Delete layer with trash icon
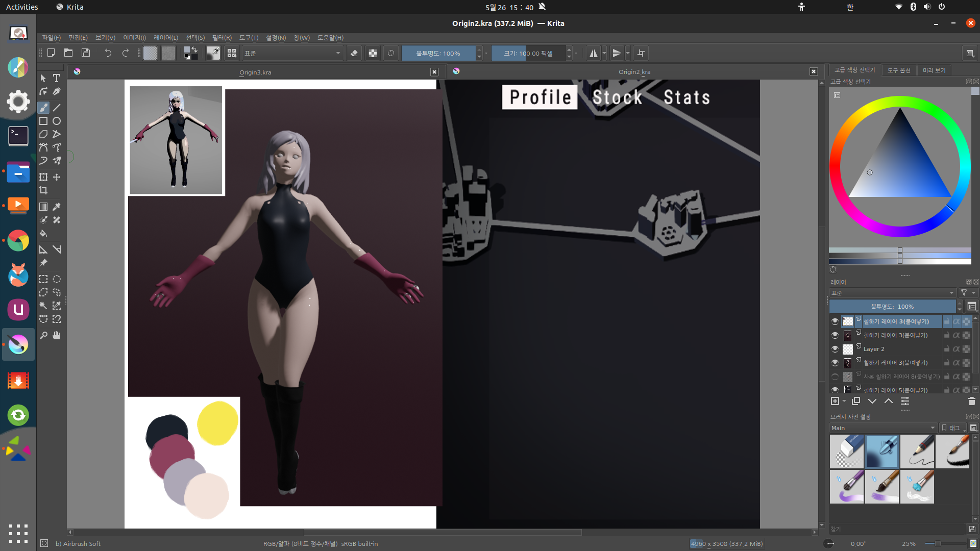The image size is (980, 551). [x=971, y=402]
